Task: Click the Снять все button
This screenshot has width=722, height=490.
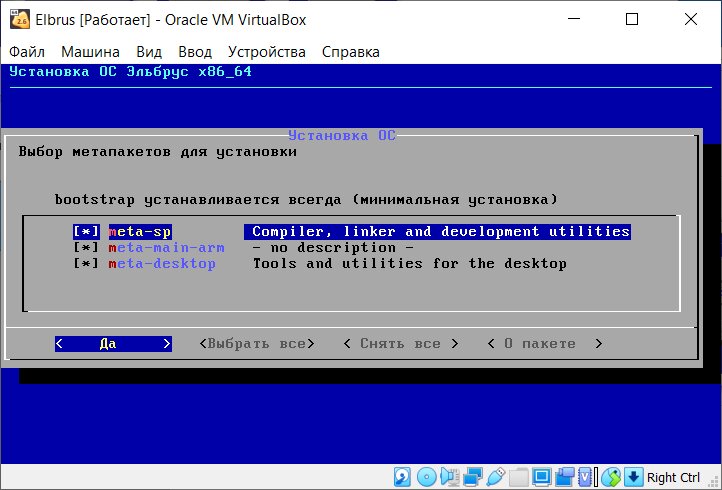Action: (x=401, y=344)
